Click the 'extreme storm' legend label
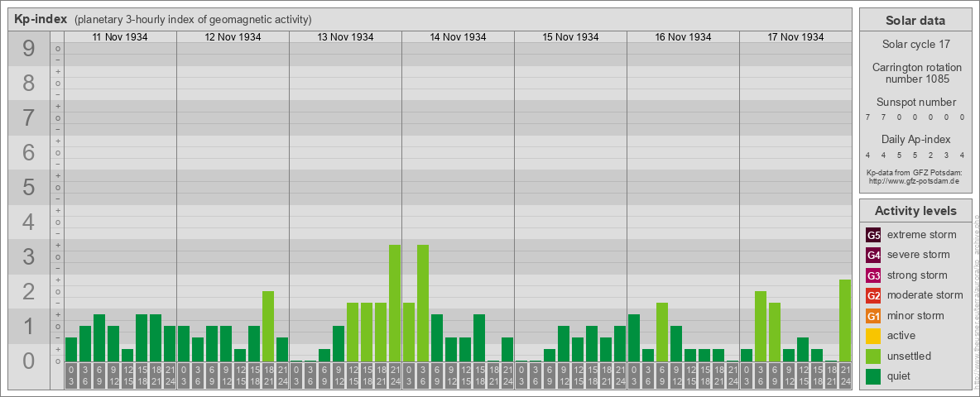The width and height of the screenshot is (980, 397). coord(921,235)
